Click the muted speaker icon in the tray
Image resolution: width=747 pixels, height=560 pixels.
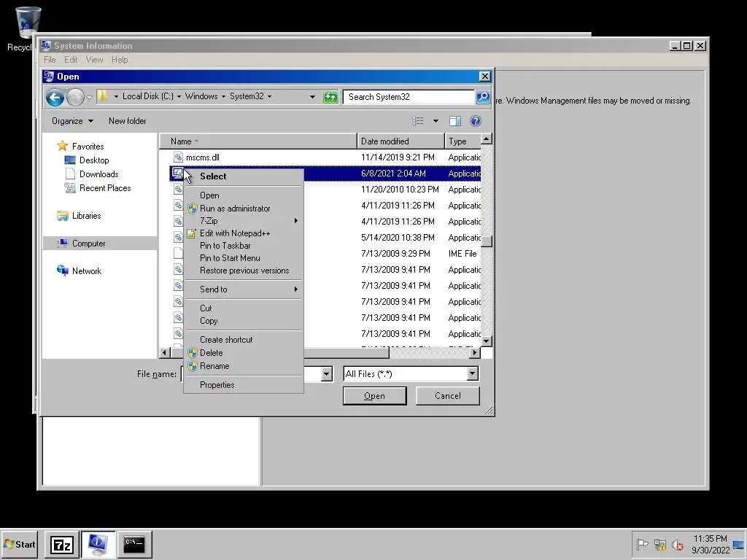(677, 544)
